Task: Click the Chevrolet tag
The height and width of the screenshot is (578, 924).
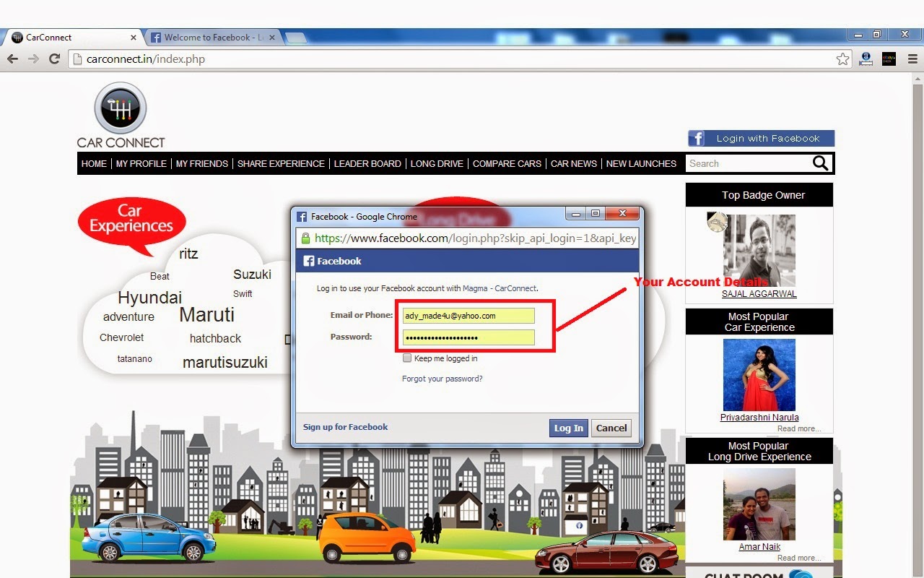Action: 122,337
